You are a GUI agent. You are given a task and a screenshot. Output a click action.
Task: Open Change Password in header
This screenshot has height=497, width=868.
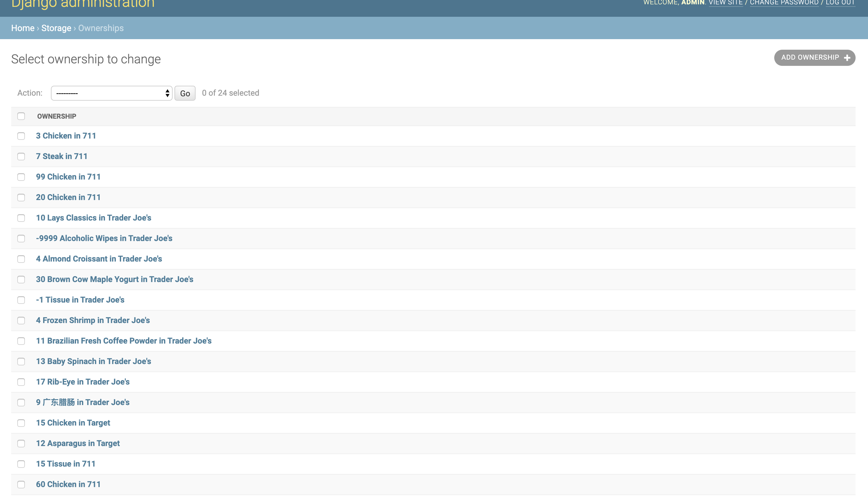[x=784, y=3]
